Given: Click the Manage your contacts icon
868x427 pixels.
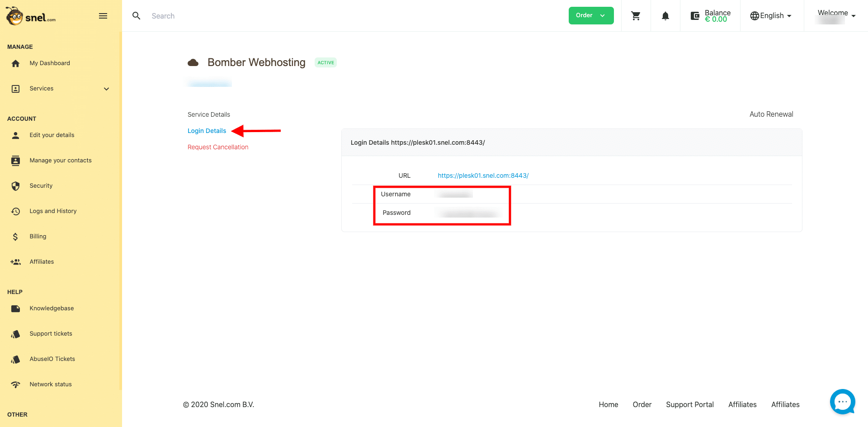Looking at the screenshot, I should (15, 161).
